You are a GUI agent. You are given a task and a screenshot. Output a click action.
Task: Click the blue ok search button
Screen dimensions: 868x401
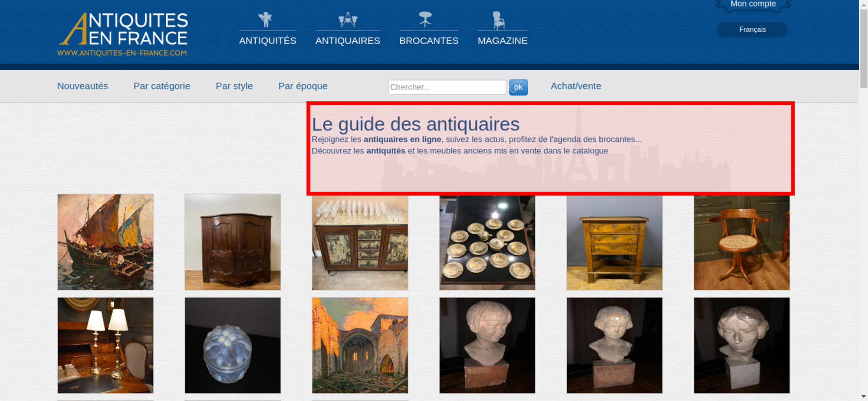[518, 87]
